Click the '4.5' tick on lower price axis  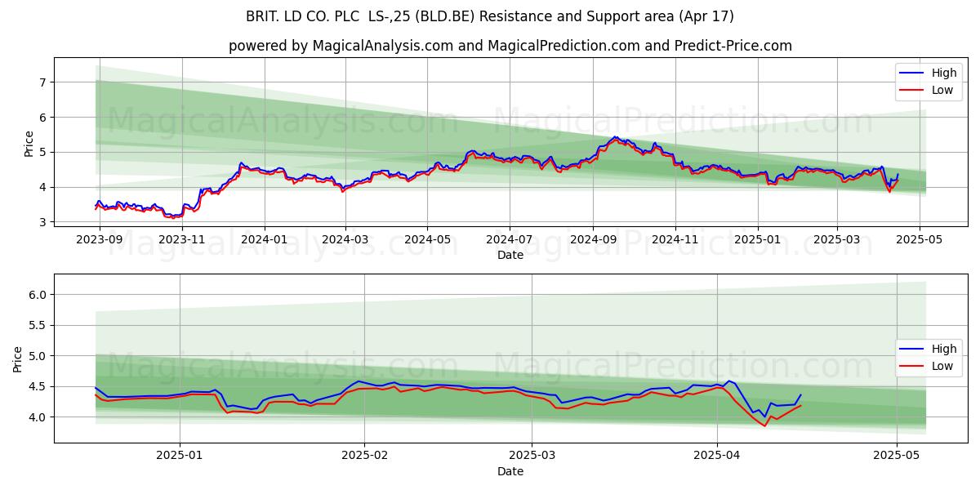pos(39,386)
